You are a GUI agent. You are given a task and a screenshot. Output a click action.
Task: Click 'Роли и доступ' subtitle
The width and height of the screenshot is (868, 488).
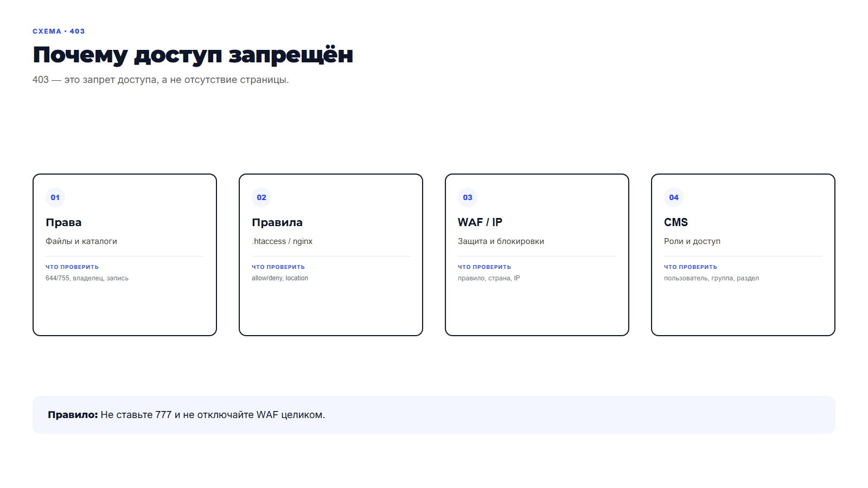pyautogui.click(x=692, y=241)
